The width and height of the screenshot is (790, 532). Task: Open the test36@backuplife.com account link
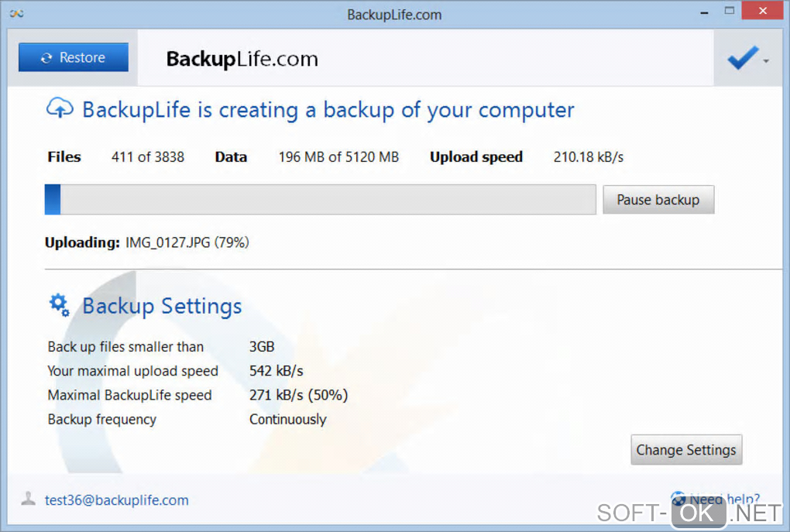click(x=116, y=500)
